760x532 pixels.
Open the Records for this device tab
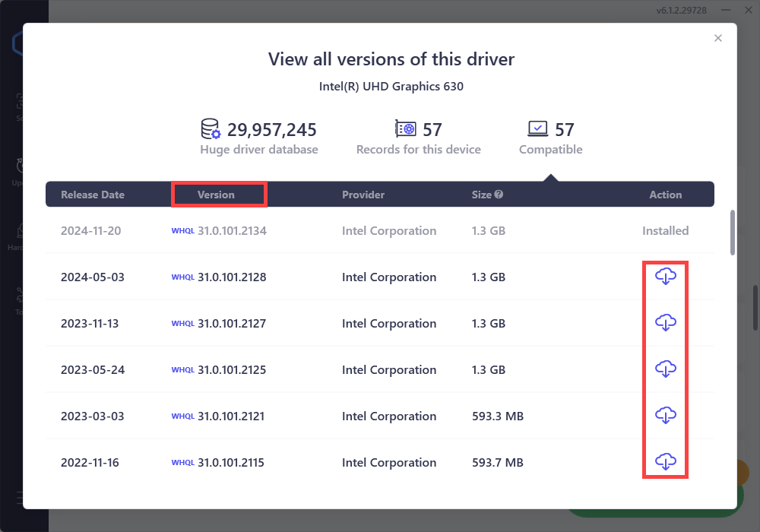click(418, 138)
